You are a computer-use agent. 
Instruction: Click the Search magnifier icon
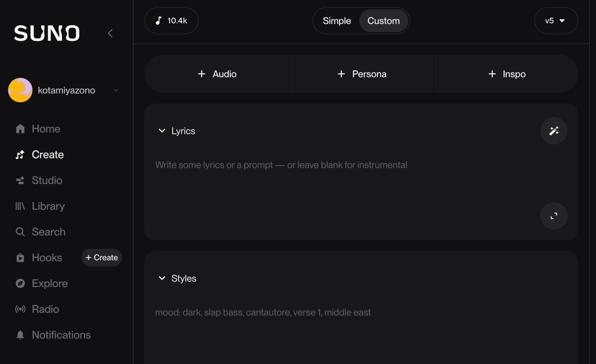pyautogui.click(x=20, y=232)
